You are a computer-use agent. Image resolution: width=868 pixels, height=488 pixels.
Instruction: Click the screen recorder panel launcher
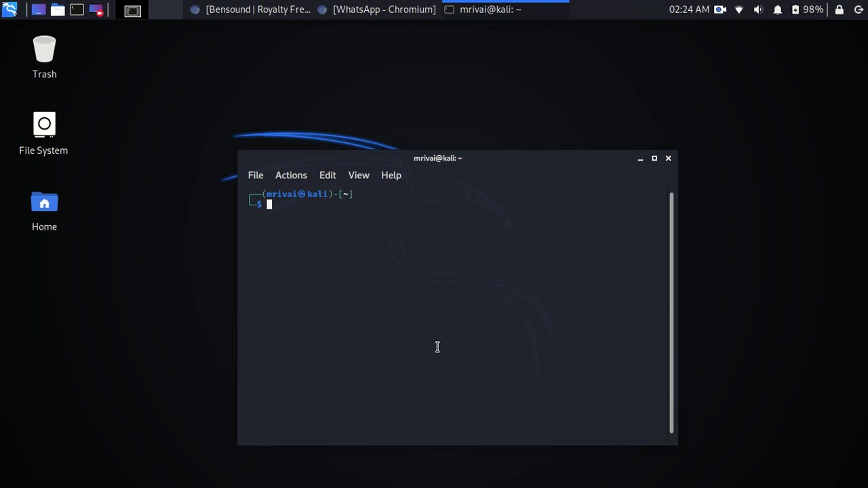tap(96, 10)
